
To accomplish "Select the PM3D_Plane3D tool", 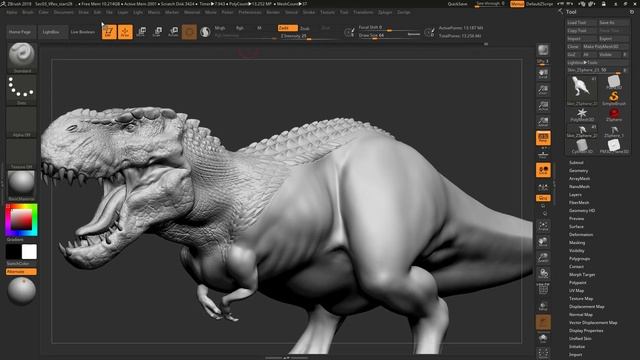I will [613, 146].
